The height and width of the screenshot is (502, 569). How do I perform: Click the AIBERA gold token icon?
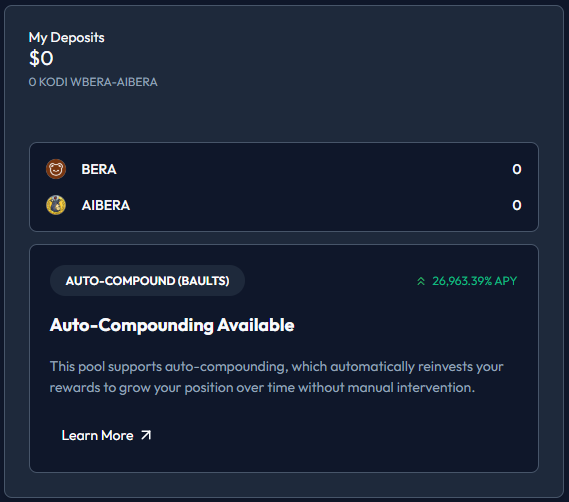(x=56, y=205)
